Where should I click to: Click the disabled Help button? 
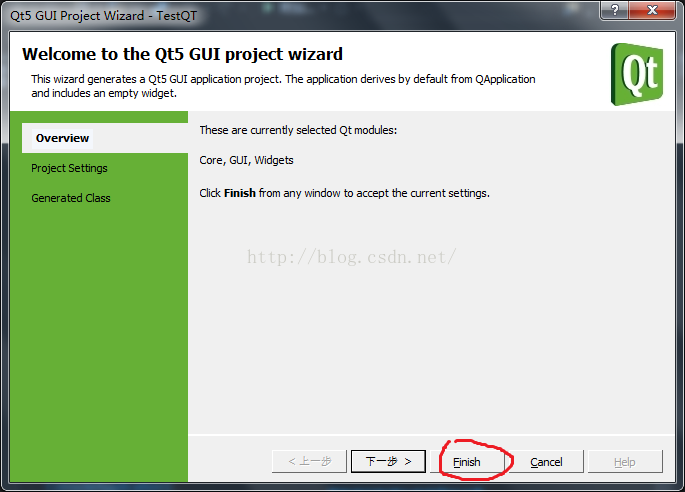click(625, 462)
